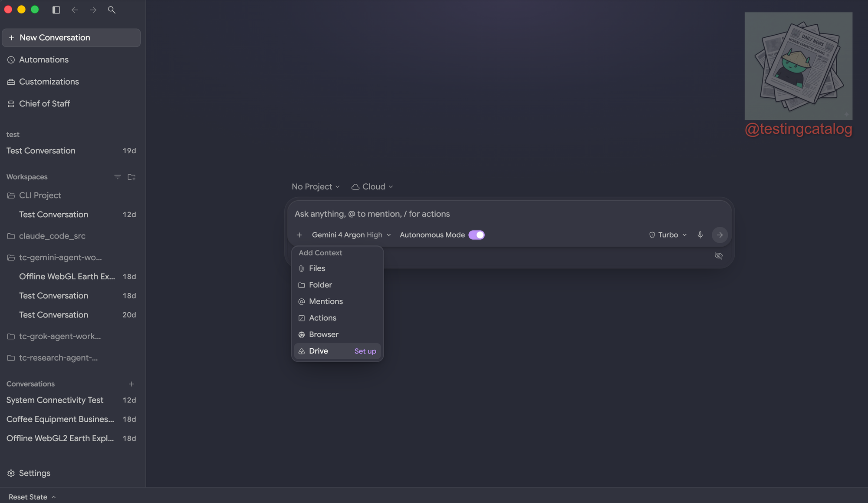
Task: Toggle Autonomous Mode switch
Action: pos(477,235)
